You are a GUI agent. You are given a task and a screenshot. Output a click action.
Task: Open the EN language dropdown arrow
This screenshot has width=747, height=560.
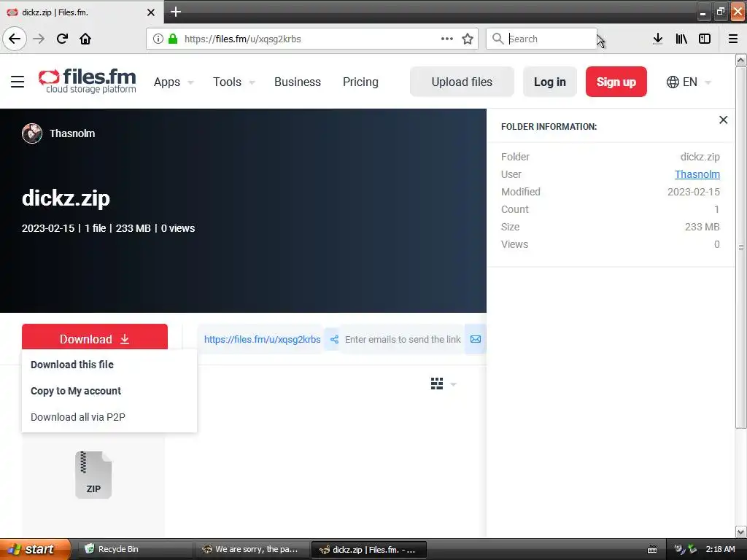708,82
